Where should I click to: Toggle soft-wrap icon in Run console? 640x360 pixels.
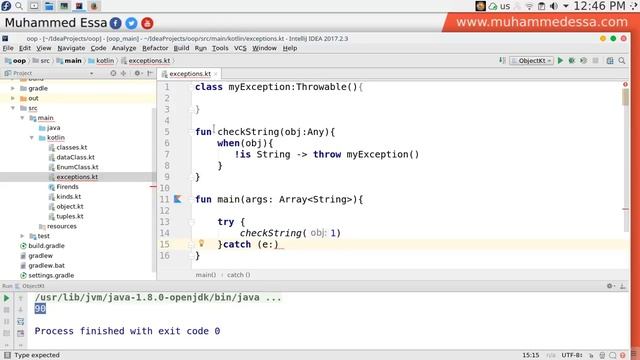click(20, 322)
